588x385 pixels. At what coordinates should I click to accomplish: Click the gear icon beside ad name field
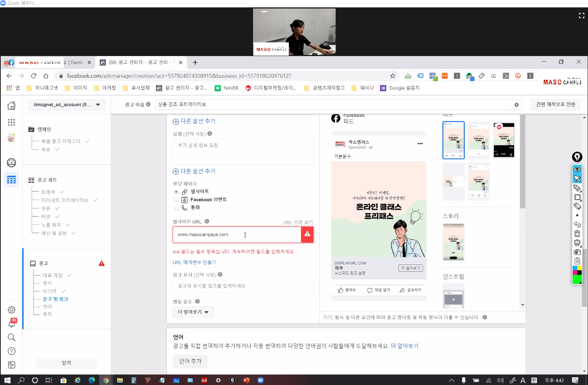[516, 105]
